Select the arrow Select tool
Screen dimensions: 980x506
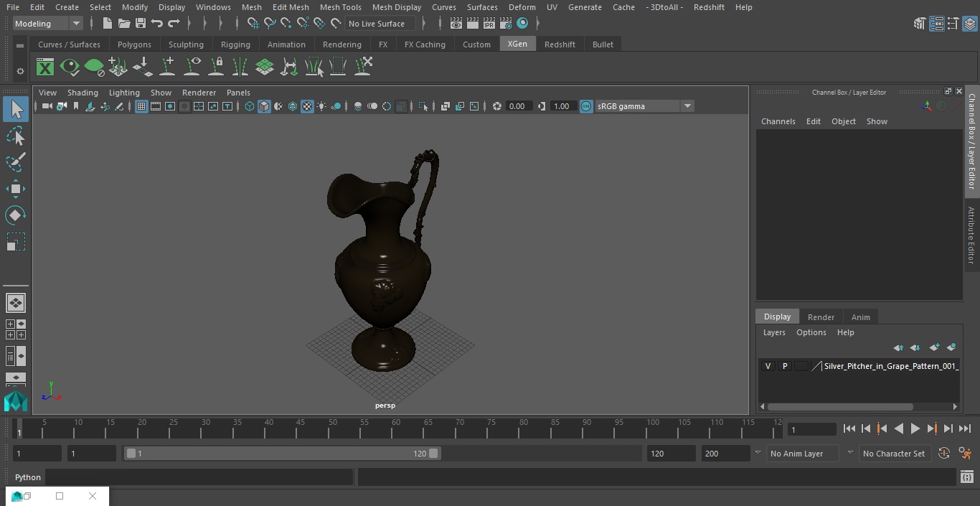pyautogui.click(x=16, y=109)
